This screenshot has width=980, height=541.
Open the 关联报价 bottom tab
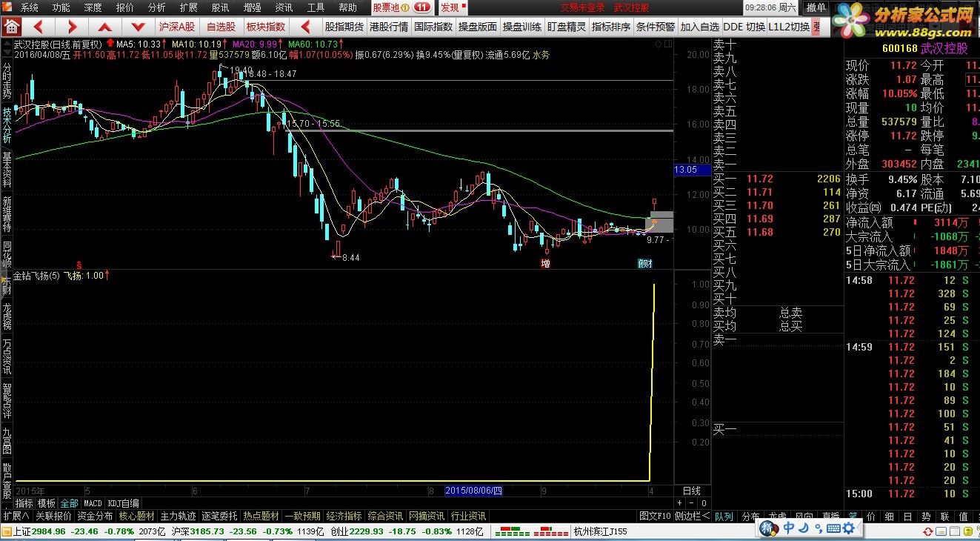click(54, 516)
